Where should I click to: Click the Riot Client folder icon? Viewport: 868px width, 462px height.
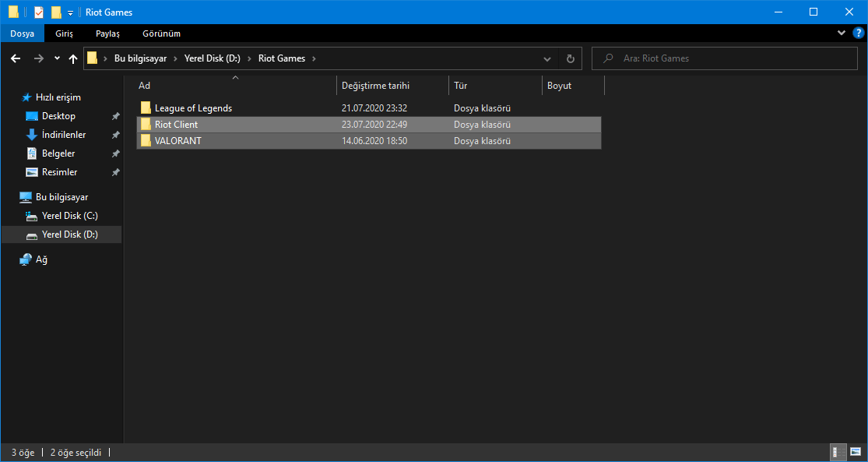tap(146, 125)
